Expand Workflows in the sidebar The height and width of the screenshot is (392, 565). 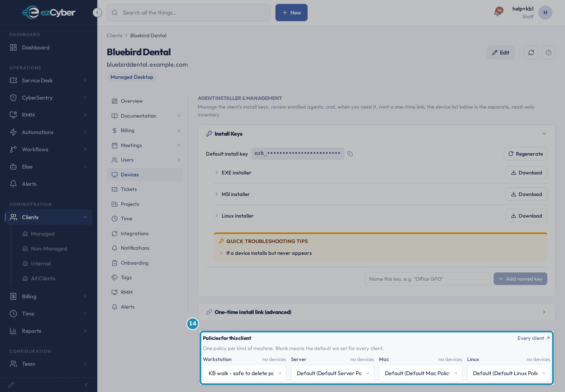click(x=48, y=149)
